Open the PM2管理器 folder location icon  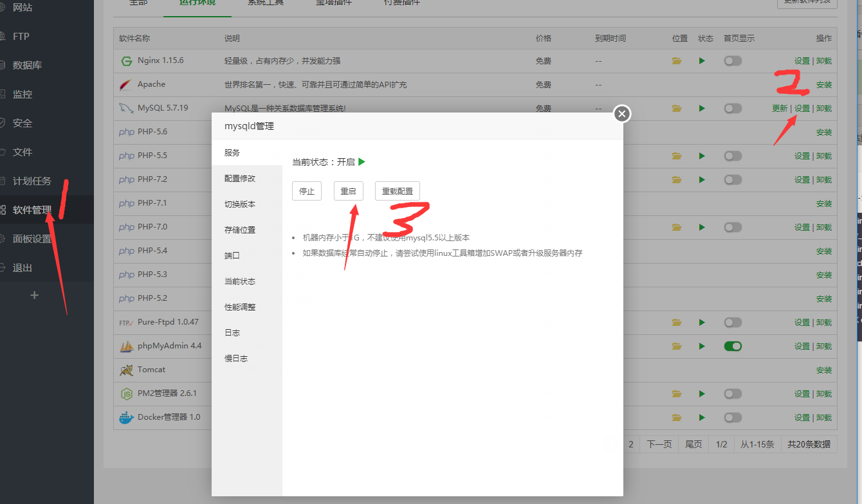pyautogui.click(x=676, y=394)
